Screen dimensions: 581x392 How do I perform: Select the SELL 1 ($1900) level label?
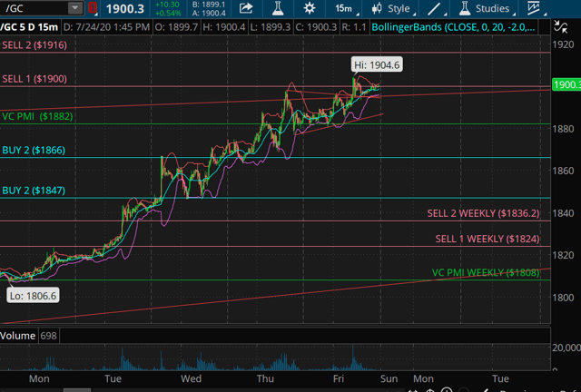(x=34, y=79)
